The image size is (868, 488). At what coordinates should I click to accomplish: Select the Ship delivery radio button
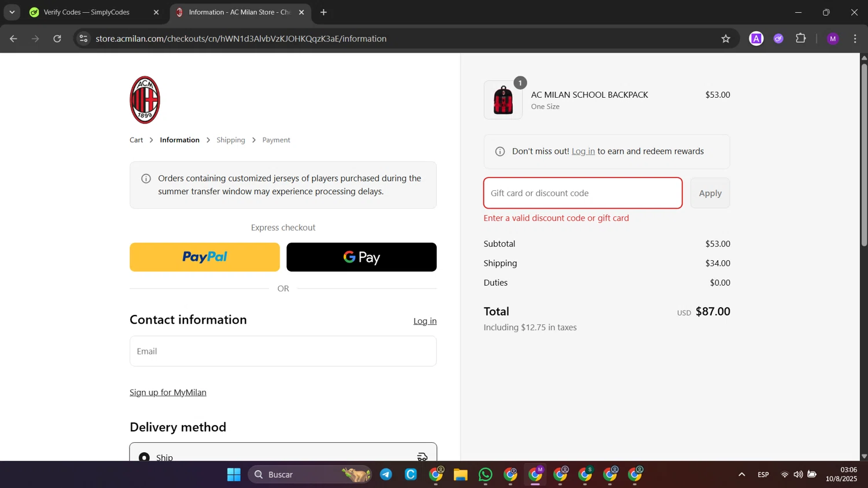(x=144, y=457)
